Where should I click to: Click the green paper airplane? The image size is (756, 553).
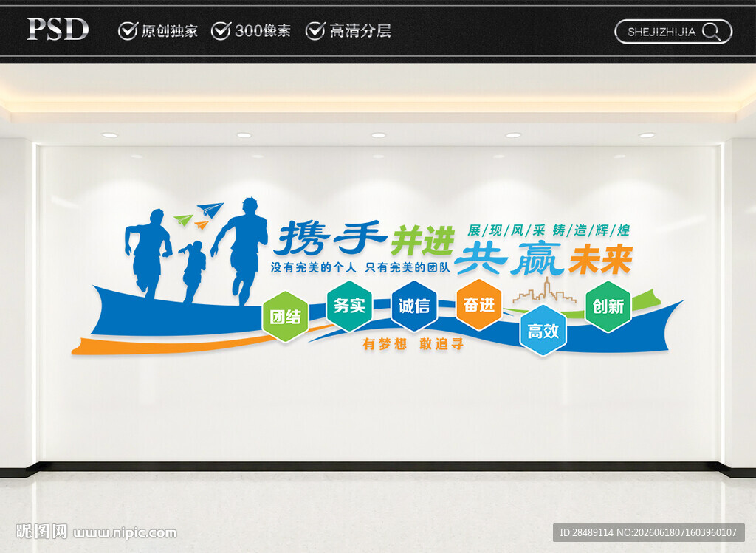pos(184,219)
